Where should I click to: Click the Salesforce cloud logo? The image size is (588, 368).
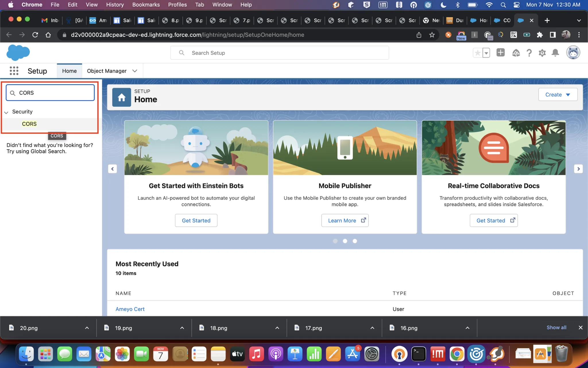pos(18,53)
